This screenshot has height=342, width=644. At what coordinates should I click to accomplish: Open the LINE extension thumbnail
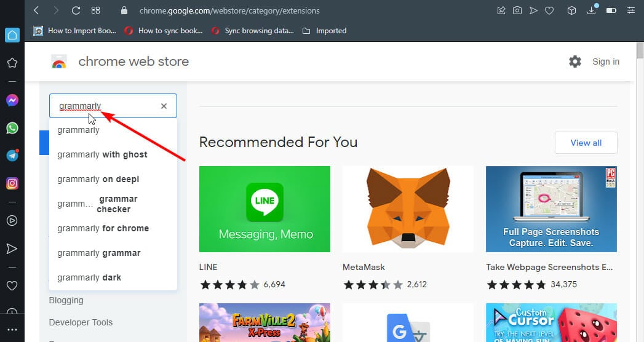tap(264, 209)
